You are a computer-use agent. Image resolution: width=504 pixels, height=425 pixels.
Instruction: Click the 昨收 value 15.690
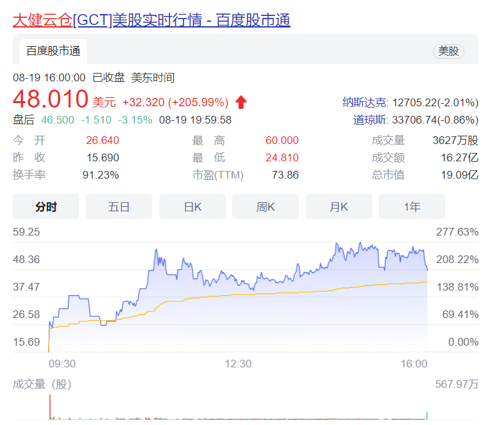point(103,157)
